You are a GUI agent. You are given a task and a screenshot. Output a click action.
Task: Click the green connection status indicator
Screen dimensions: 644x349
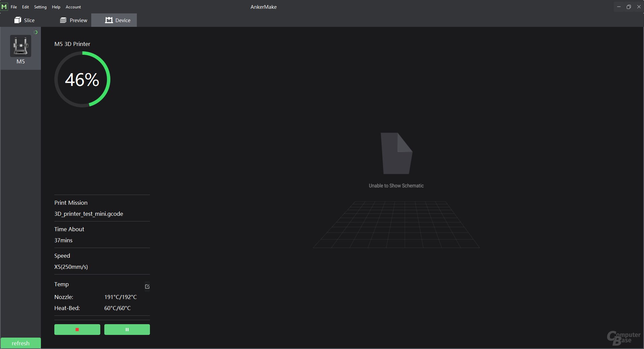[x=36, y=32]
